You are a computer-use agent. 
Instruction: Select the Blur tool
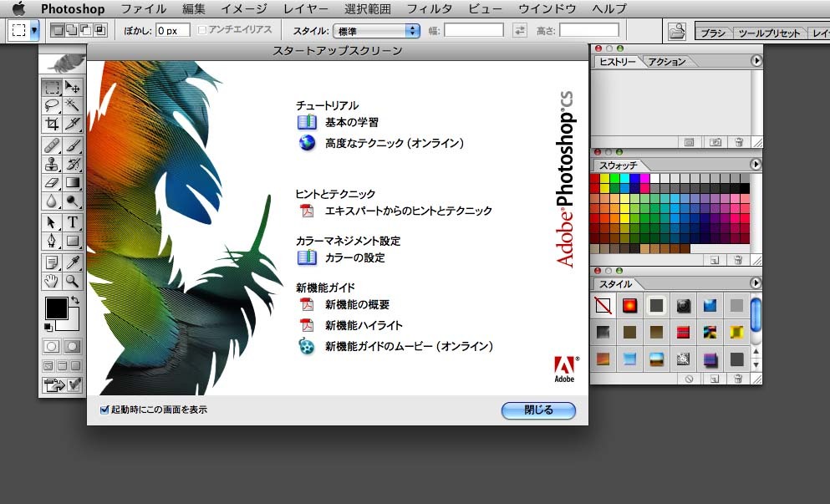(52, 201)
